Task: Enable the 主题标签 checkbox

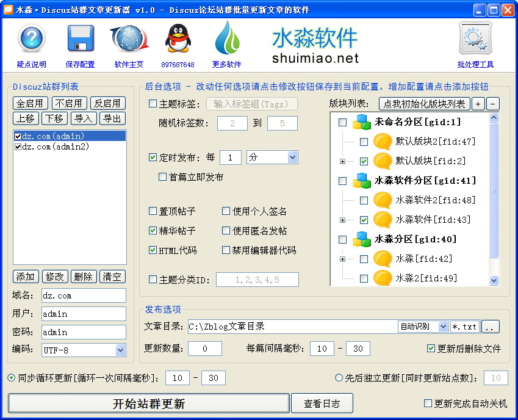Action: [153, 104]
